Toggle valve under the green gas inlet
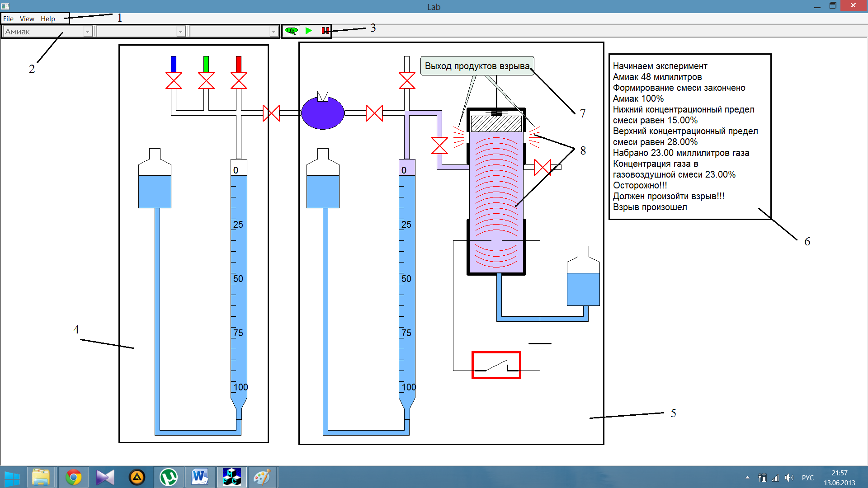Screen dimensions: 868x488 pyautogui.click(x=206, y=81)
